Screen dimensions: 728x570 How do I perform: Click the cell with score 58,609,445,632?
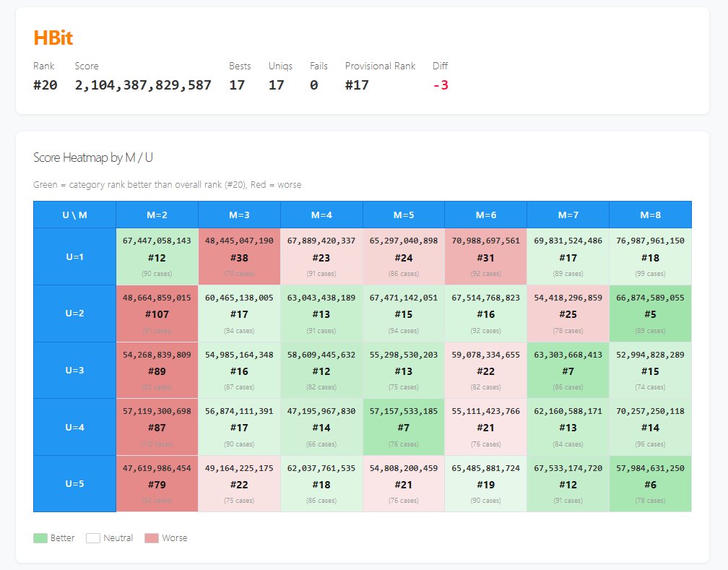coord(321,370)
